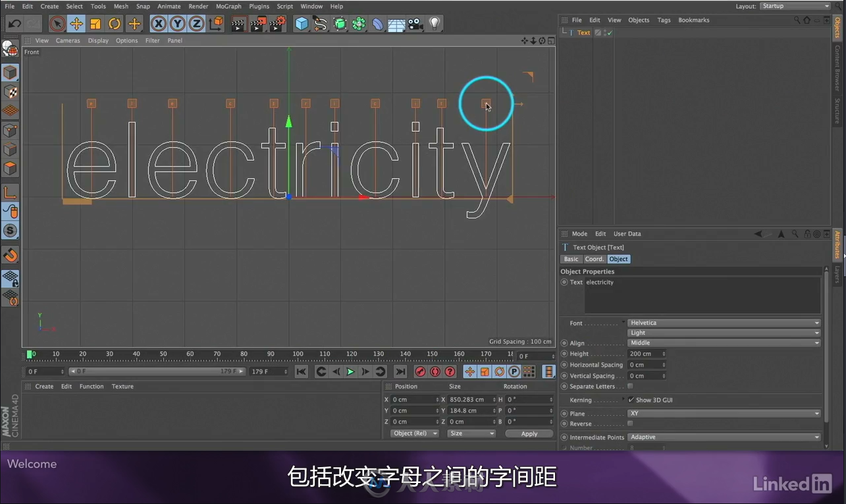Activate the Move tool in top toolbar
Screen dimensions: 846x504
(x=76, y=24)
